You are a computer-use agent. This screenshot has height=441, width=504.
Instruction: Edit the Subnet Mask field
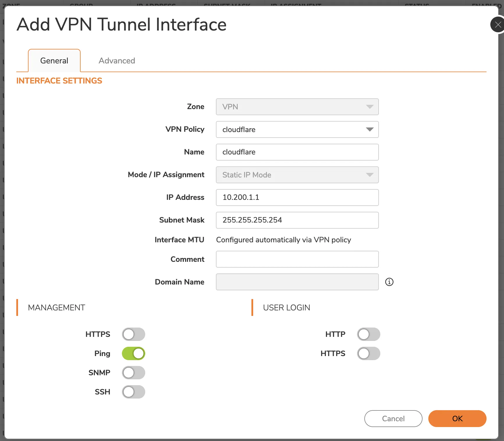[297, 220]
